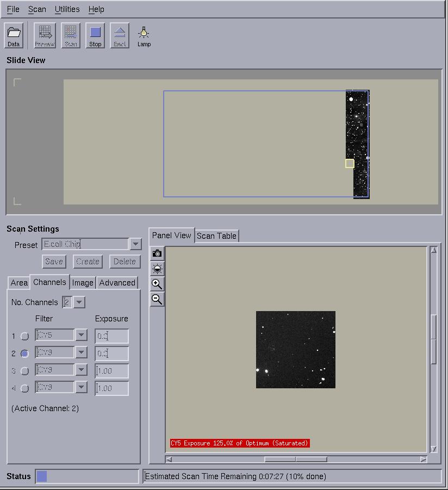
Task: Toggle the Lamp icon in toolbar
Action: coord(144,36)
